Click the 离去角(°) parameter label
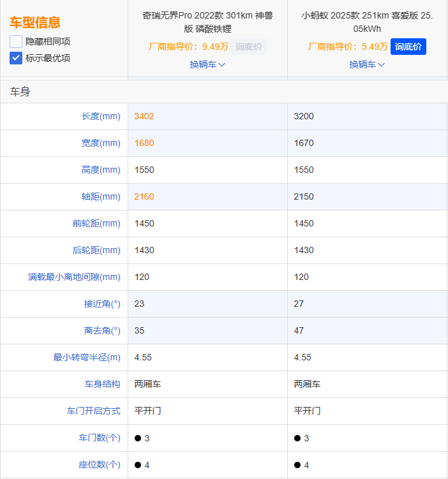Image resolution: width=448 pixels, height=479 pixels. [x=102, y=330]
